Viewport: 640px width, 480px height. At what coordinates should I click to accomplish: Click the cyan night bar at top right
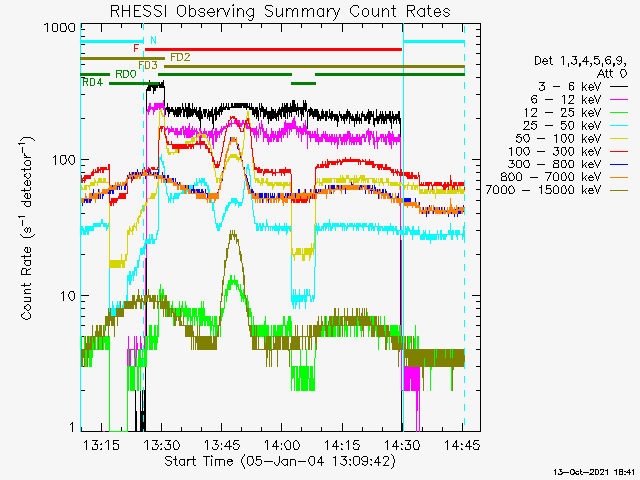point(434,42)
